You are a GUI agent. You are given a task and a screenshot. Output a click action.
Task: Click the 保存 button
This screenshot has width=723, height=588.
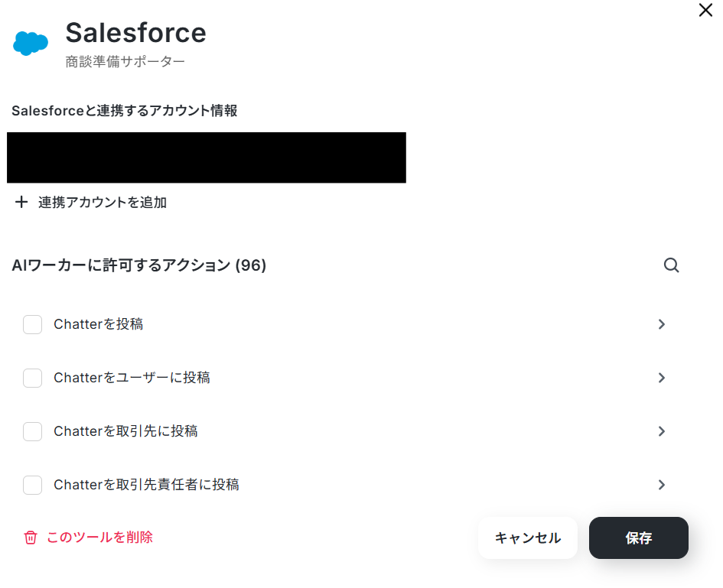tap(639, 538)
